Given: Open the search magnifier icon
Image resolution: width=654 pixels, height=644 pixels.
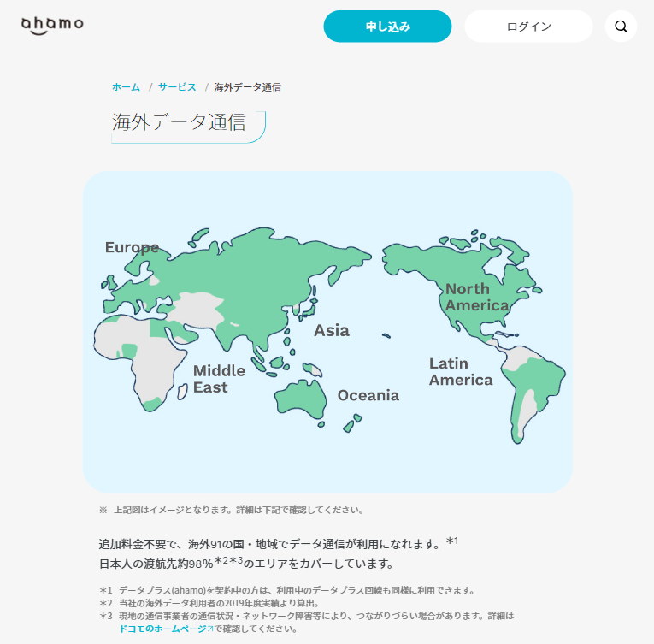Looking at the screenshot, I should (x=621, y=27).
